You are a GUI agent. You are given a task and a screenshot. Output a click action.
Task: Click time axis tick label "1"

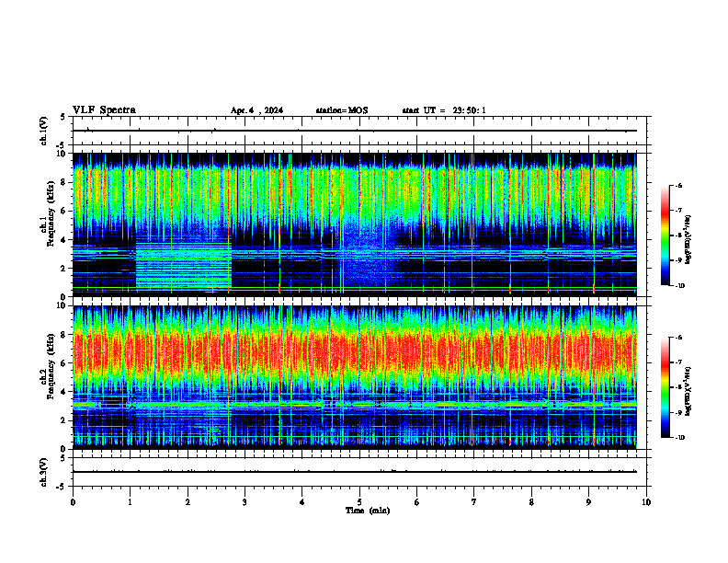(x=131, y=502)
